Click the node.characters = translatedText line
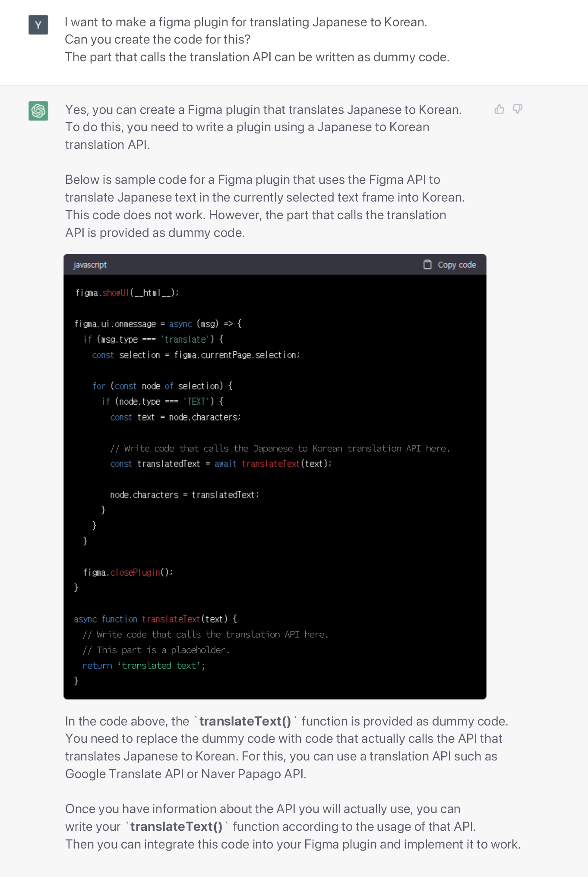 [184, 495]
